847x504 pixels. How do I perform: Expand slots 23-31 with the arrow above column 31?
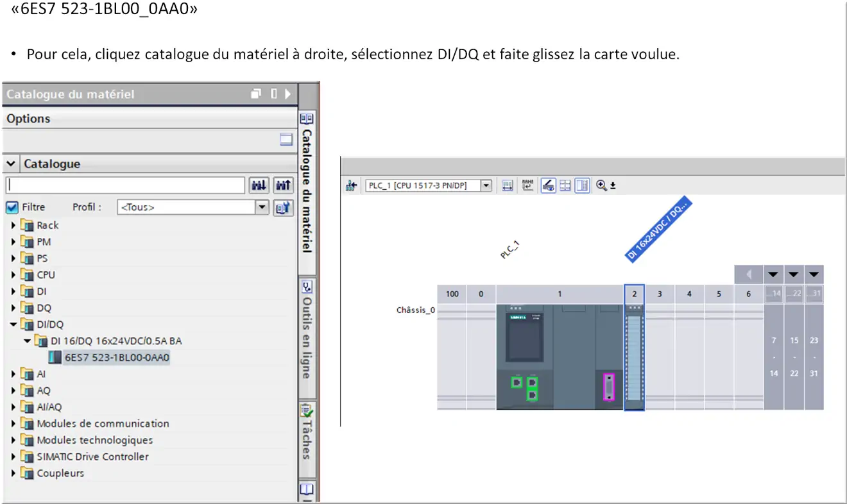click(x=814, y=274)
